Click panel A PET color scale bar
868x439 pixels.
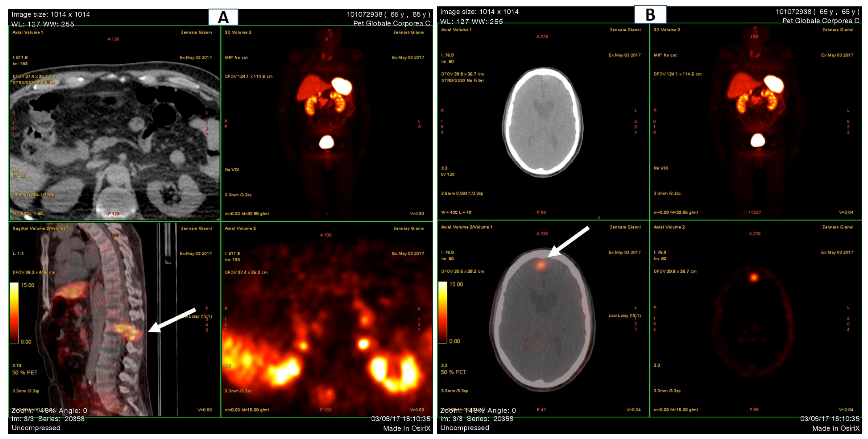[x=14, y=313]
